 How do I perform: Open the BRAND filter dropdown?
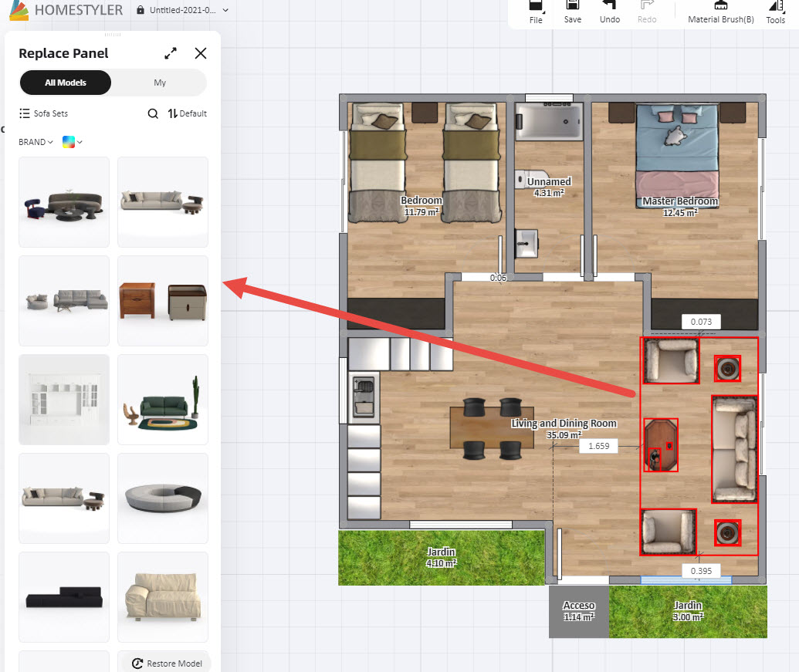point(36,142)
